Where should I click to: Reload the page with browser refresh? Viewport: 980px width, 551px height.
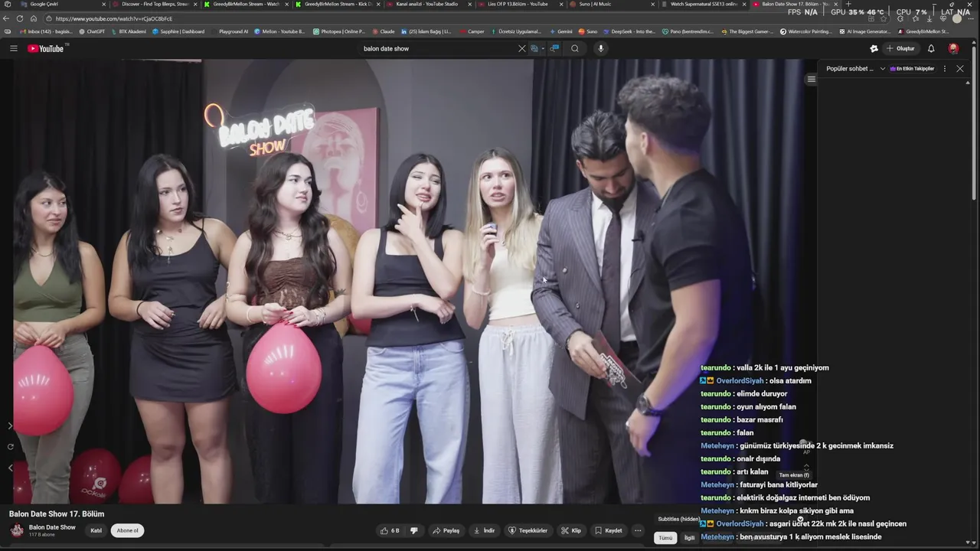pyautogui.click(x=20, y=18)
